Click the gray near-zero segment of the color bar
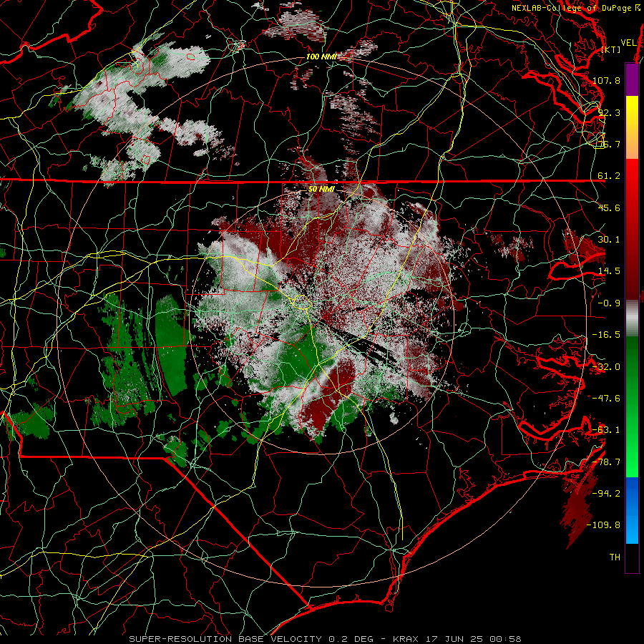Image resolution: width=644 pixels, height=644 pixels. point(632,318)
